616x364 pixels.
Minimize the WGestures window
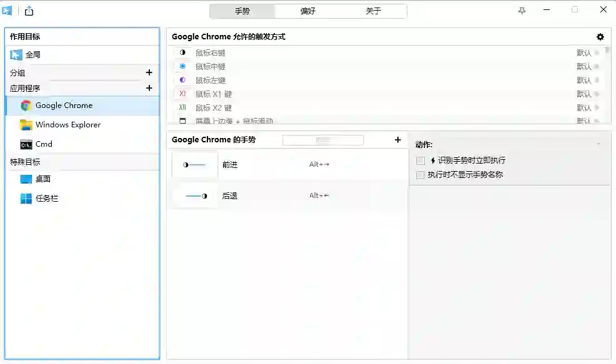tap(547, 10)
